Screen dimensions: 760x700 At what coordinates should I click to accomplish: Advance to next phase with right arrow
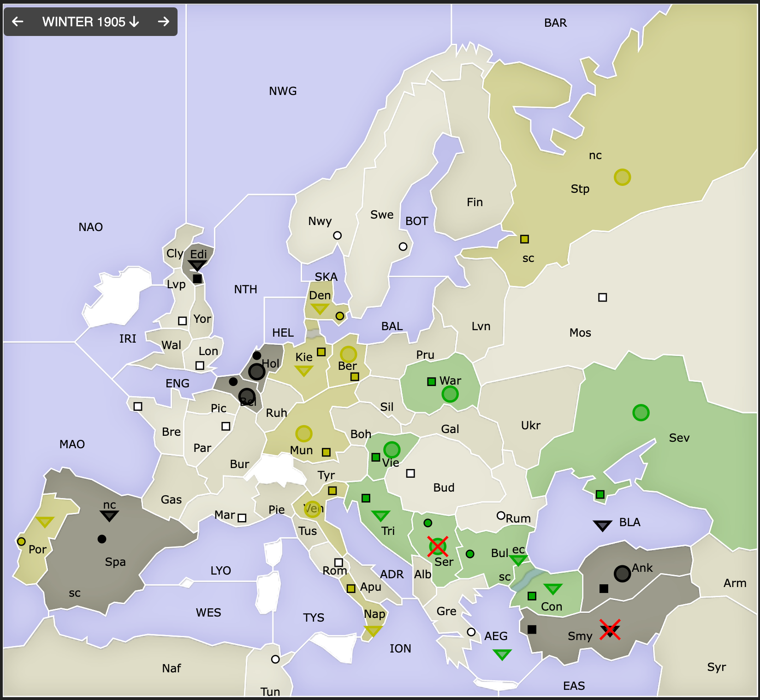[163, 22]
